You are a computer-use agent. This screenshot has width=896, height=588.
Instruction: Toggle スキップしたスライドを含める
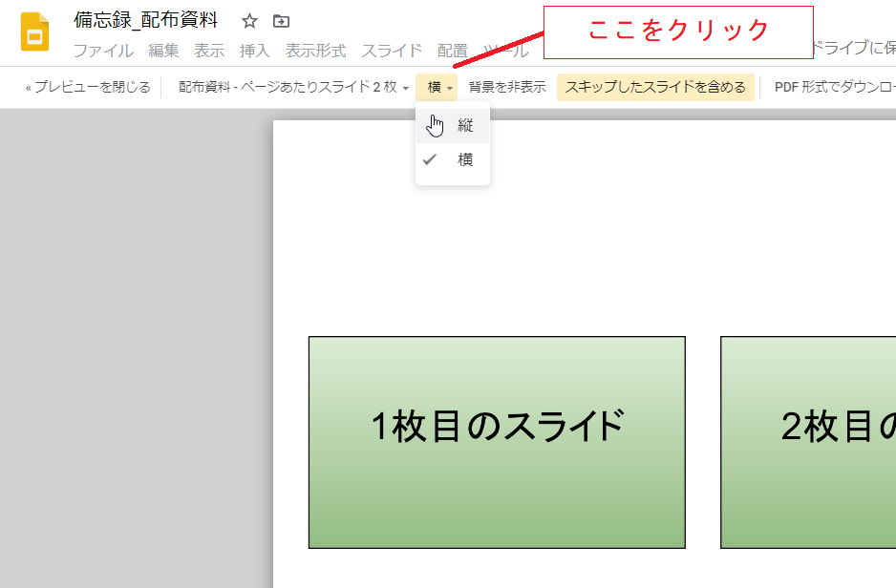click(655, 88)
